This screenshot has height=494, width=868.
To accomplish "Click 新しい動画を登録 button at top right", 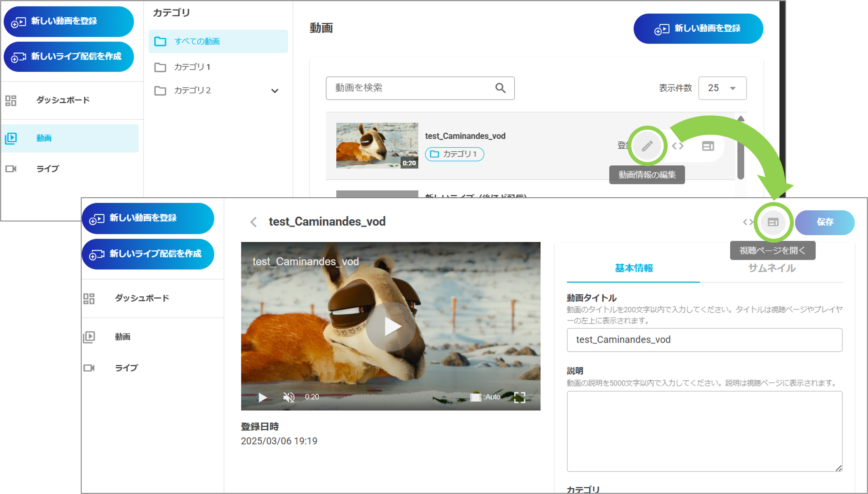I will point(698,29).
